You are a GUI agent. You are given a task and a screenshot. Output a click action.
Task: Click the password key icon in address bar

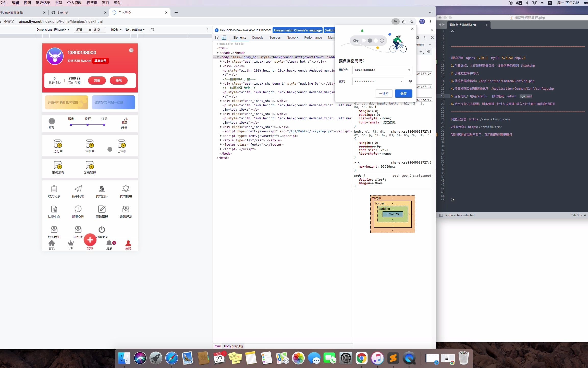point(396,21)
